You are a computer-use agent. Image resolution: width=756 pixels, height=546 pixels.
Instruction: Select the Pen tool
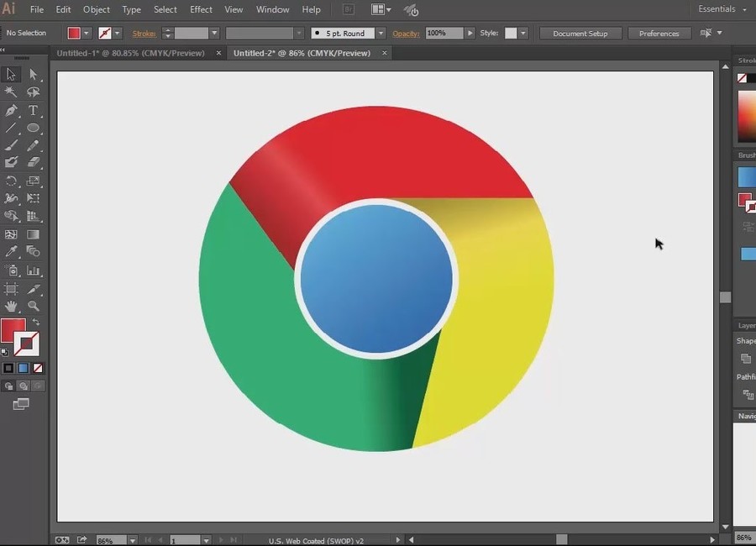pos(11,110)
